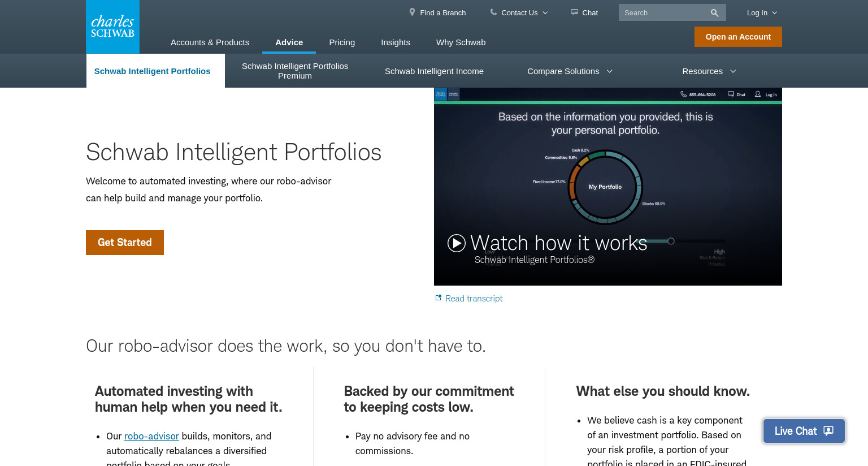
Task: Click the Live Chat person icon
Action: [828, 431]
